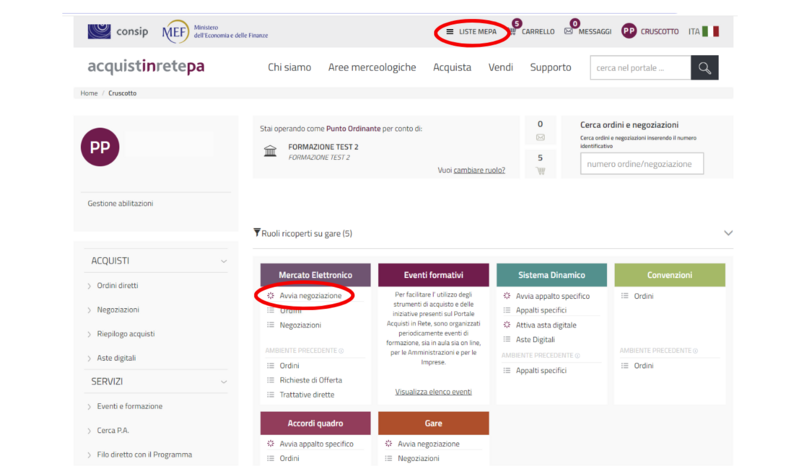This screenshot has height=474, width=800.
Task: Focus the numero ordine/negoziazione field
Action: click(x=642, y=164)
